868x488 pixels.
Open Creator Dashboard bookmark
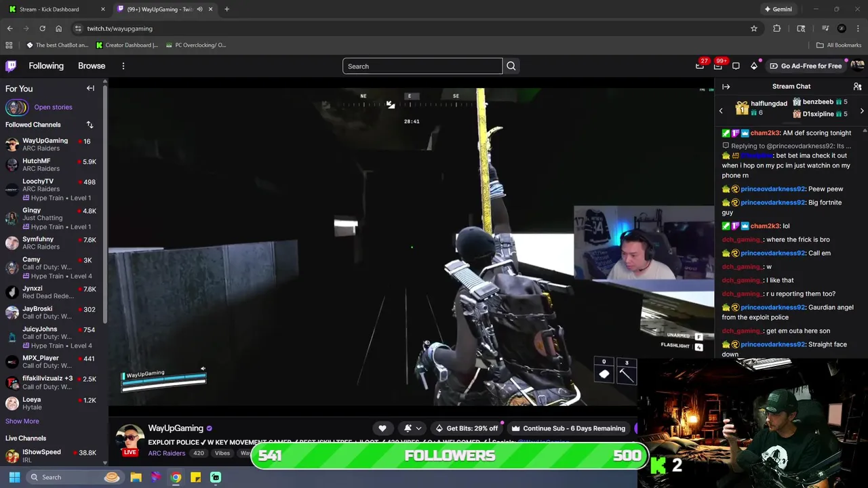click(x=127, y=45)
